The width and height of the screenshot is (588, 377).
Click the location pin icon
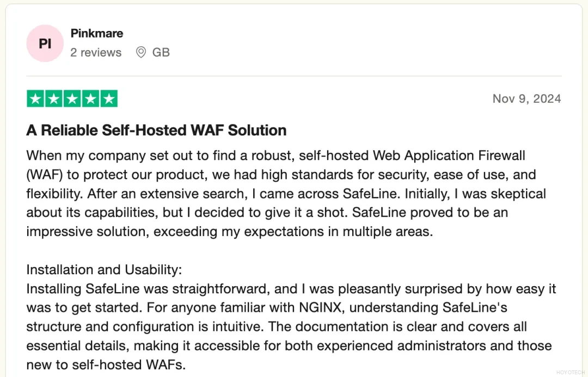[x=140, y=52]
